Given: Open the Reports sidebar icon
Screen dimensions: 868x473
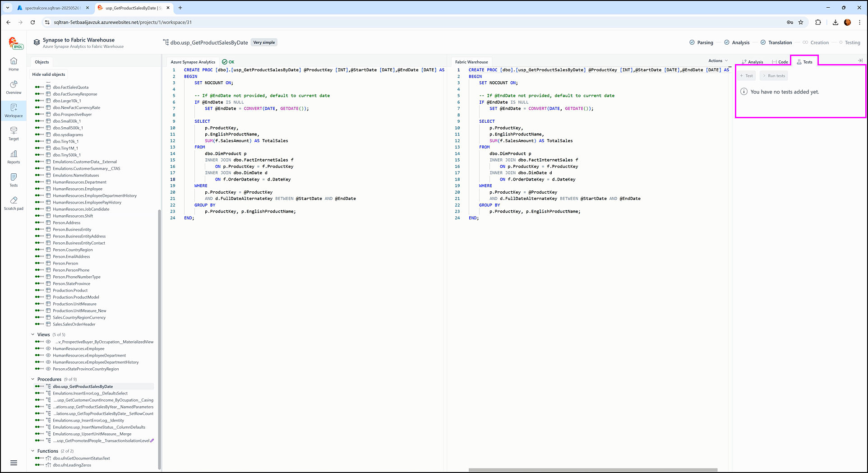Looking at the screenshot, I should (14, 157).
